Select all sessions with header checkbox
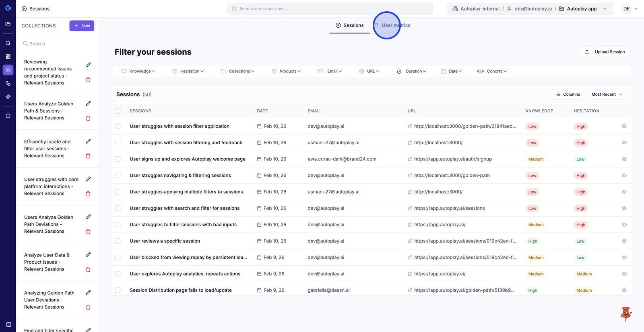Screen dimensions: 644x332 click(x=118, y=111)
